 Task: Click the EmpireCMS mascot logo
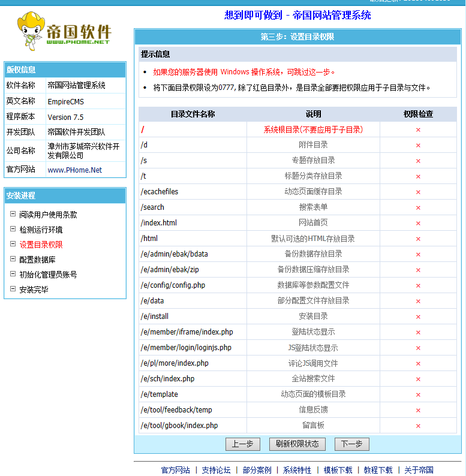point(64,31)
